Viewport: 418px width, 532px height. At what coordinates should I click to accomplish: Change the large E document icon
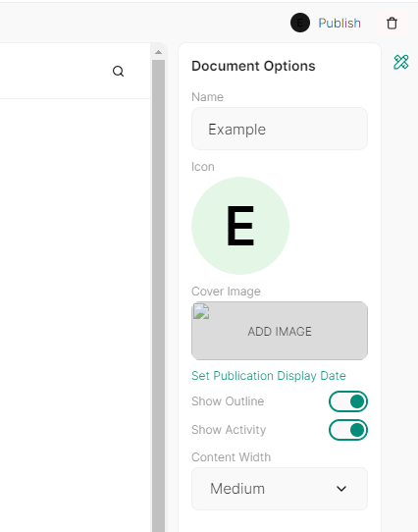coord(240,226)
